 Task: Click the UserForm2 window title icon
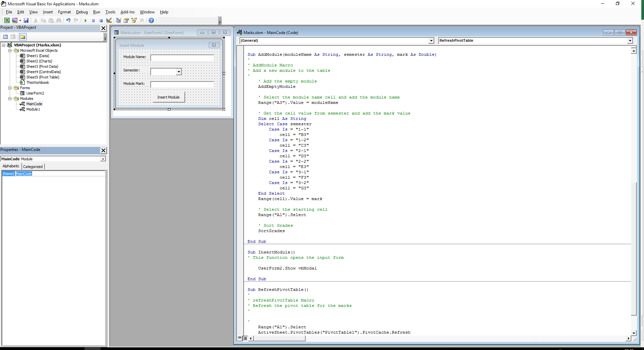point(117,32)
